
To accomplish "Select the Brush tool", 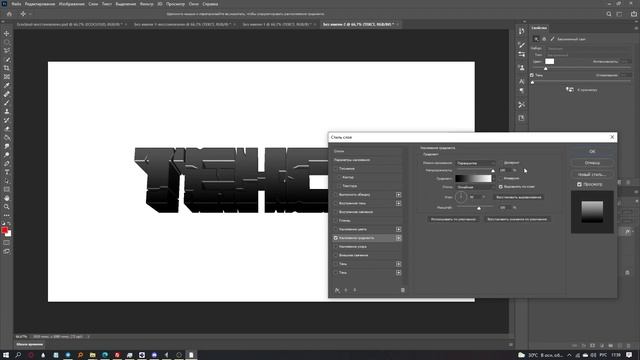I will click(7, 103).
